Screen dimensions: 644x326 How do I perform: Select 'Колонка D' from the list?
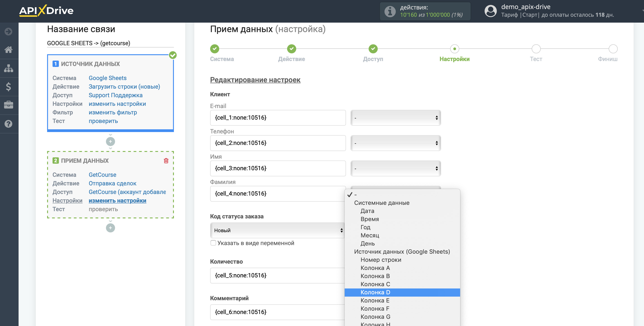[x=375, y=292]
